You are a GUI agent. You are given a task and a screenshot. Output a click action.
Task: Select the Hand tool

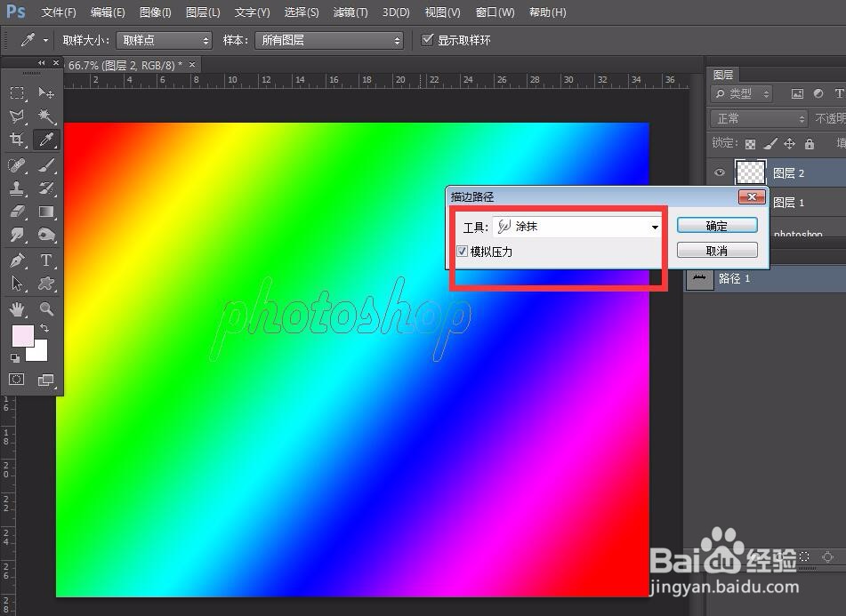pyautogui.click(x=17, y=308)
